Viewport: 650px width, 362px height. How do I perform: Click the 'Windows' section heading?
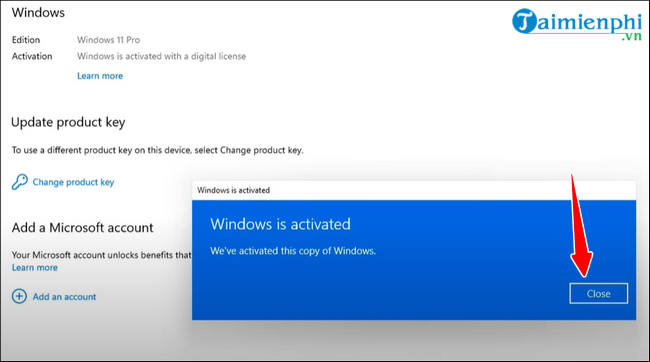[x=38, y=12]
